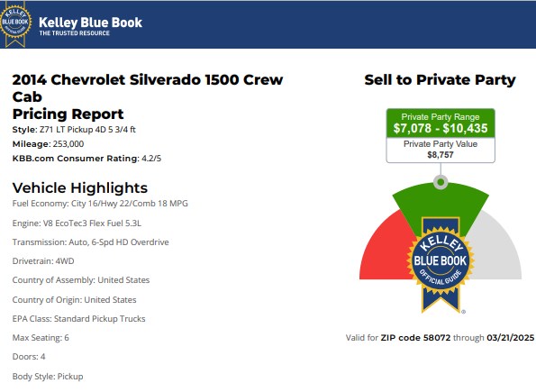Click the red section of the price gauge

385,250
